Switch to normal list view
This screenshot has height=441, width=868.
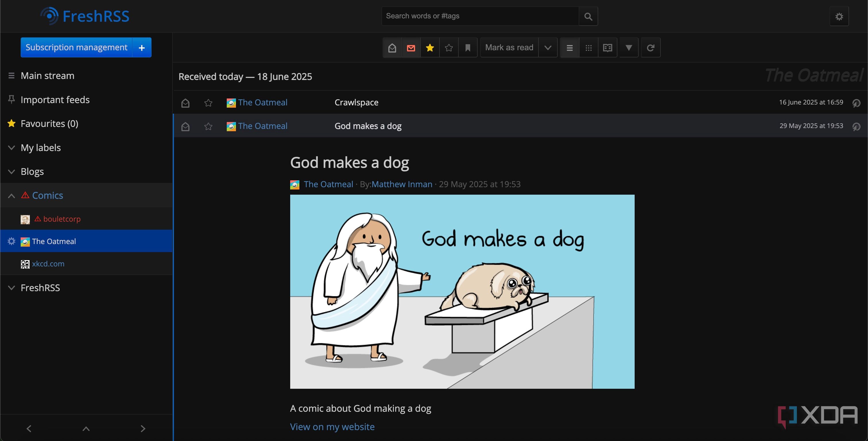pyautogui.click(x=569, y=48)
